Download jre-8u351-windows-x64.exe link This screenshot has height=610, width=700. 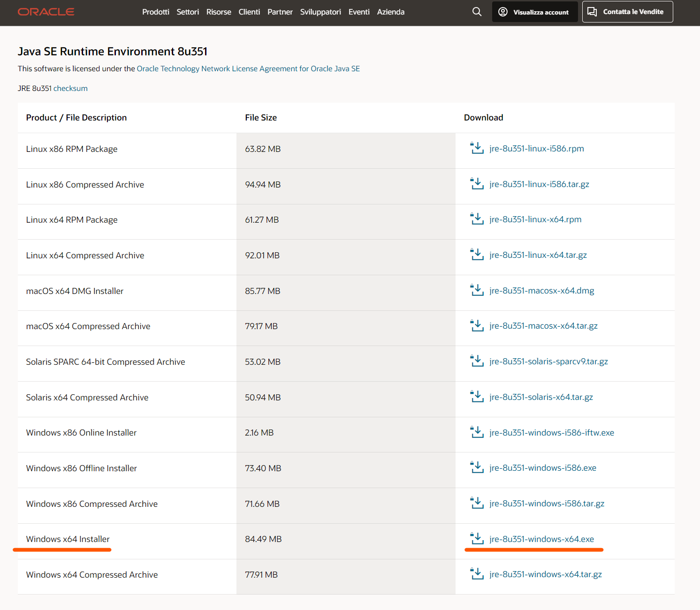click(541, 539)
